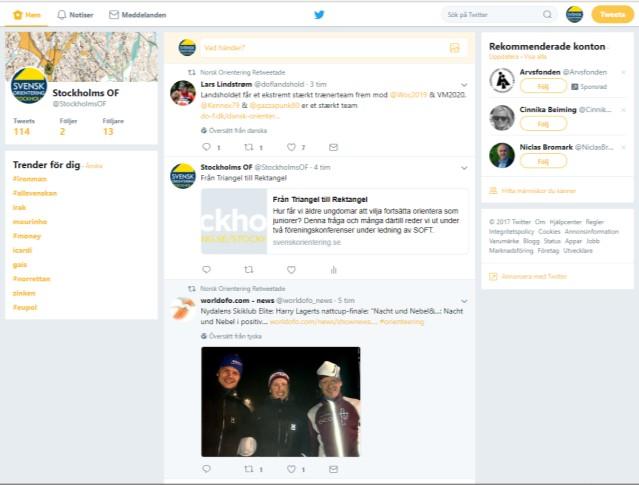Retweet Från Triangel till Rektangel tweet
This screenshot has width=639, height=485.
[249, 269]
